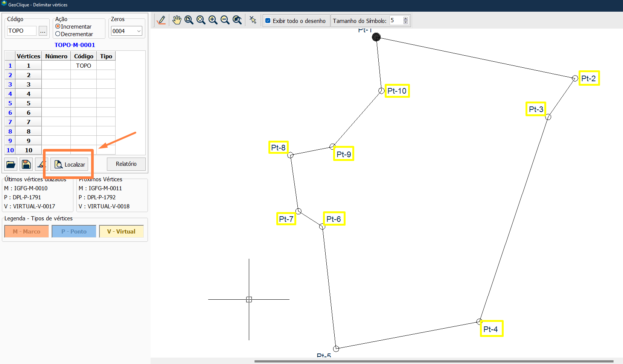Viewport: 623px width, 364px height.
Task: Save using the floppy disk icon
Action: (x=26, y=164)
